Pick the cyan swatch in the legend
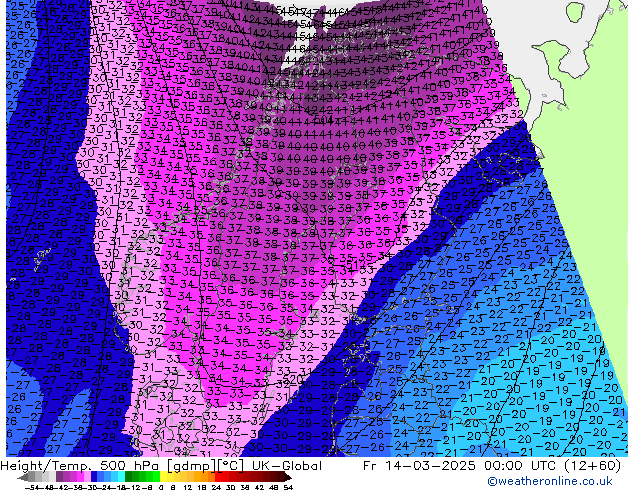Screen dimensions: 634x490 pos(121,477)
